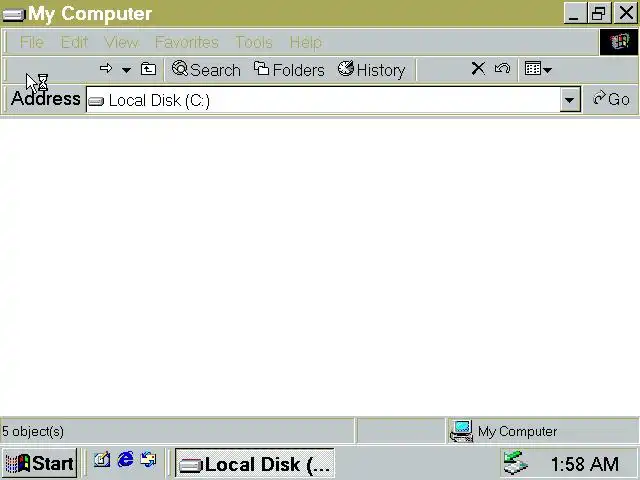
Task: Open the Tools menu
Action: [253, 42]
